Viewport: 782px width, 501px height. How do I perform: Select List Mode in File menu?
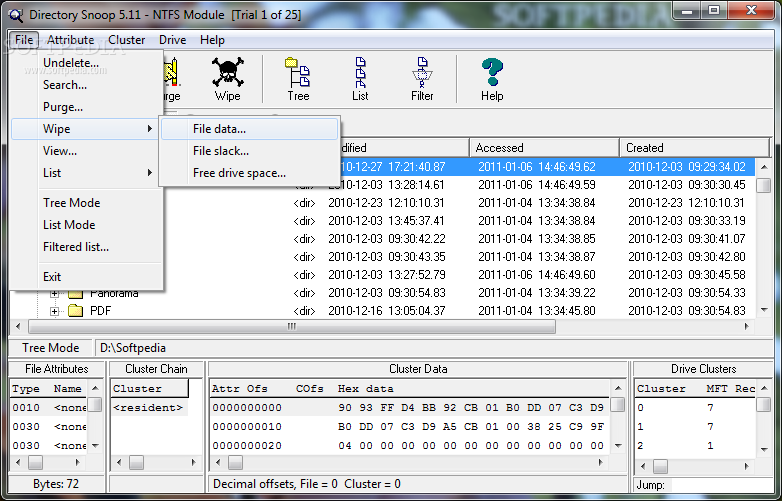point(87,225)
